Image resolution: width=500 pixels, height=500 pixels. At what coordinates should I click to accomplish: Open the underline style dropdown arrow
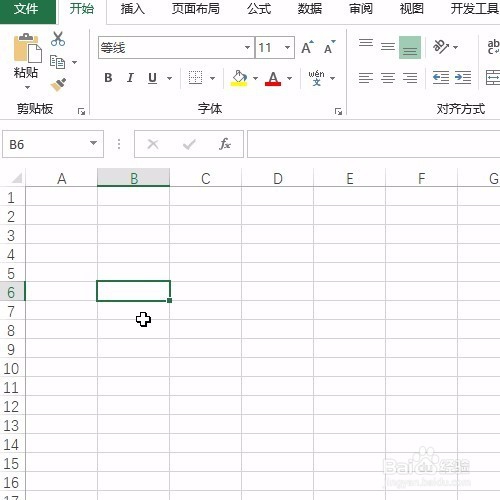pos(169,78)
